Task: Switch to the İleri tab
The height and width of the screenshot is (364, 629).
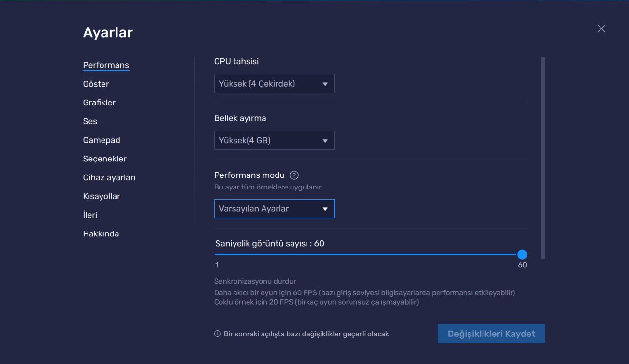Action: (x=90, y=215)
